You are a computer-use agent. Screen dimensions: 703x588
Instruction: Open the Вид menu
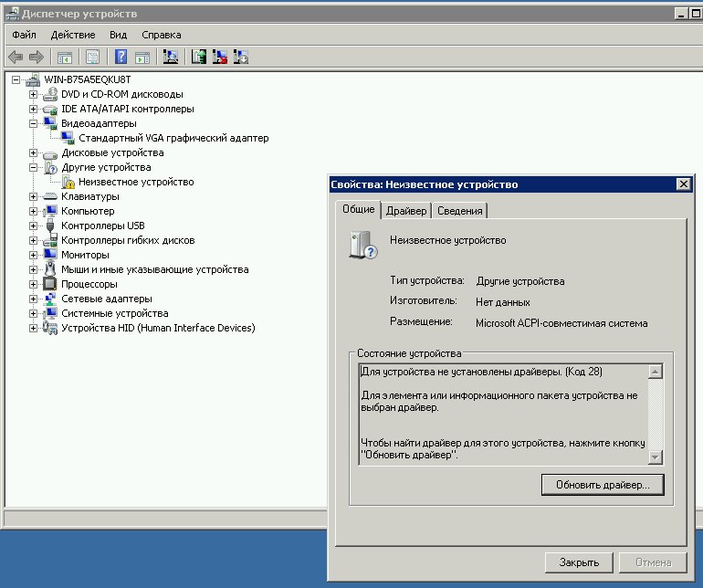point(118,35)
